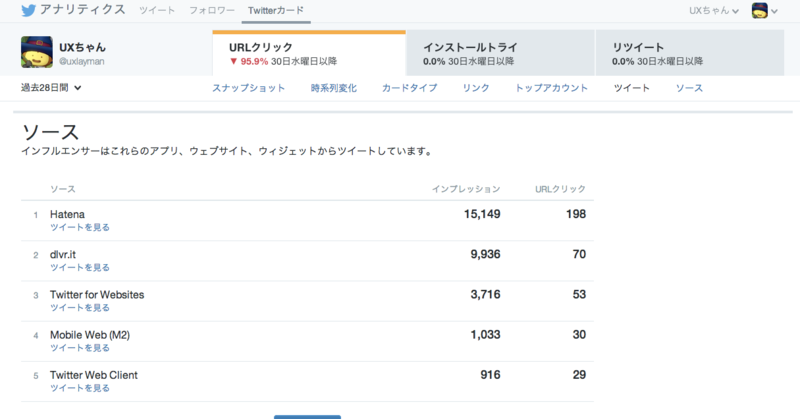Image resolution: width=800 pixels, height=419 pixels.
Task: Click the Mobile Web (M2) source name
Action: (90, 335)
